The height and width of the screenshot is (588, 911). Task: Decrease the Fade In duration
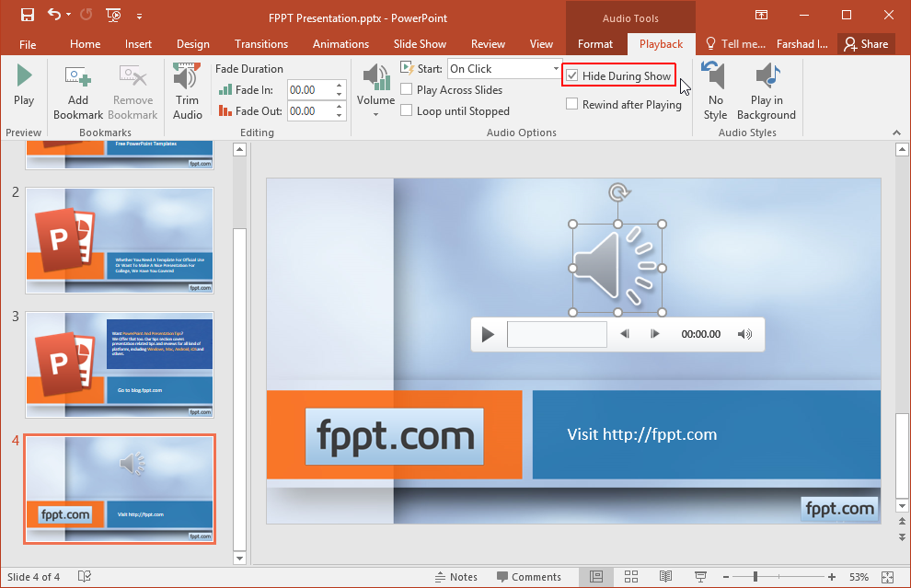tap(340, 95)
